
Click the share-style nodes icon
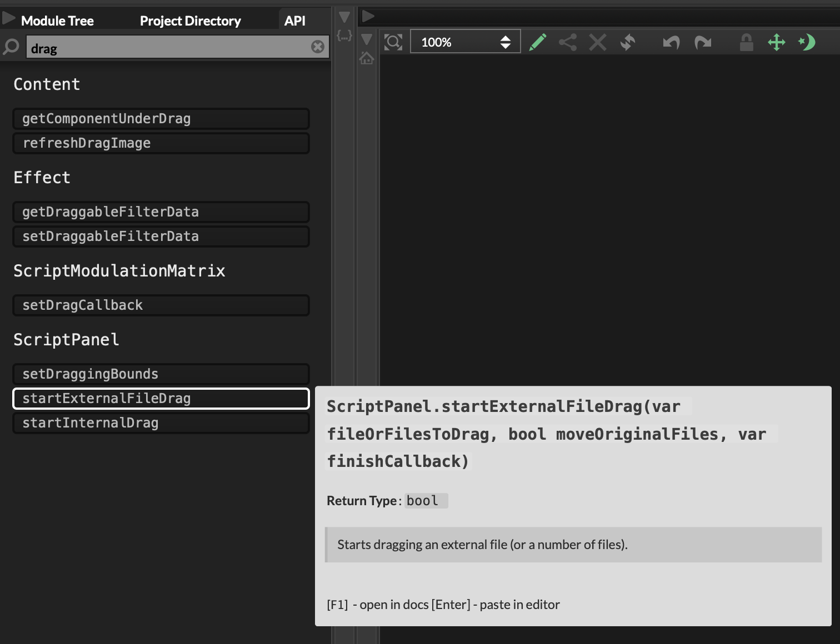[568, 42]
